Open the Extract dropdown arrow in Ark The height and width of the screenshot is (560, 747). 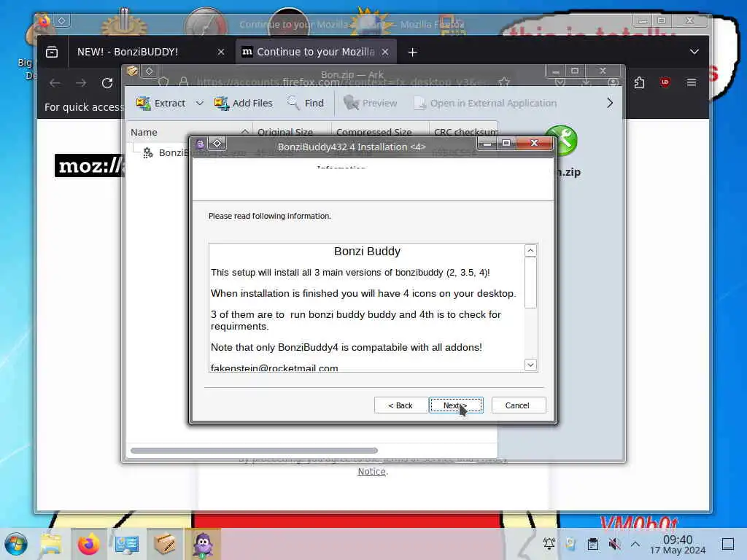point(200,103)
